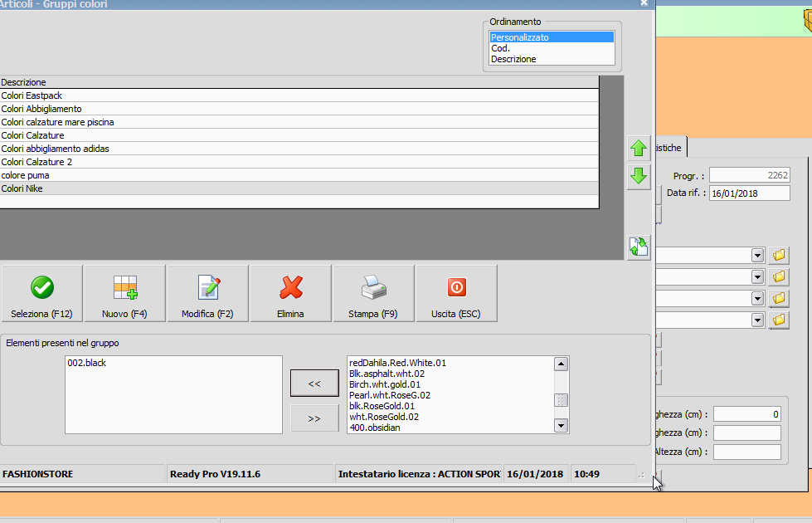
Task: Move the selected row down with the green arrow
Action: tap(639, 176)
